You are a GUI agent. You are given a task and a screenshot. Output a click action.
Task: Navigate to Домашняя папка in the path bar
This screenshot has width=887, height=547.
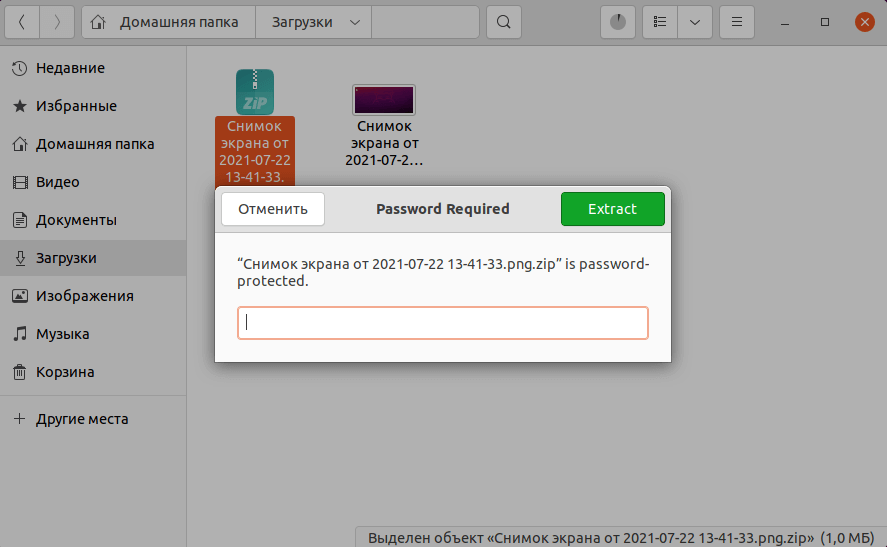pos(169,22)
